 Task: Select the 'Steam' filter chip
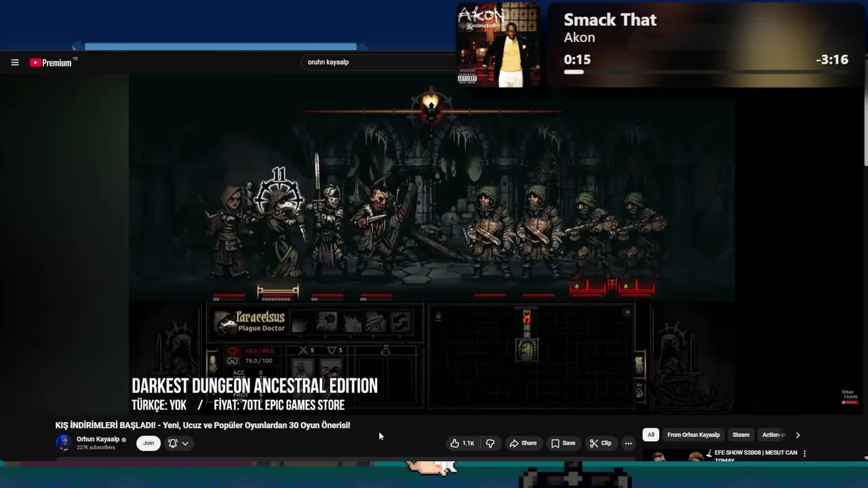(741, 435)
